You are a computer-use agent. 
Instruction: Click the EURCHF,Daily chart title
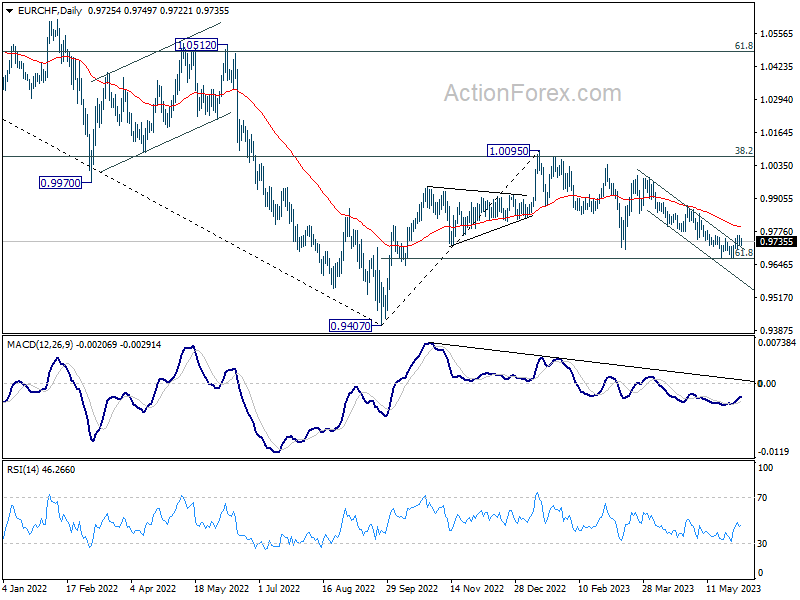(x=49, y=11)
